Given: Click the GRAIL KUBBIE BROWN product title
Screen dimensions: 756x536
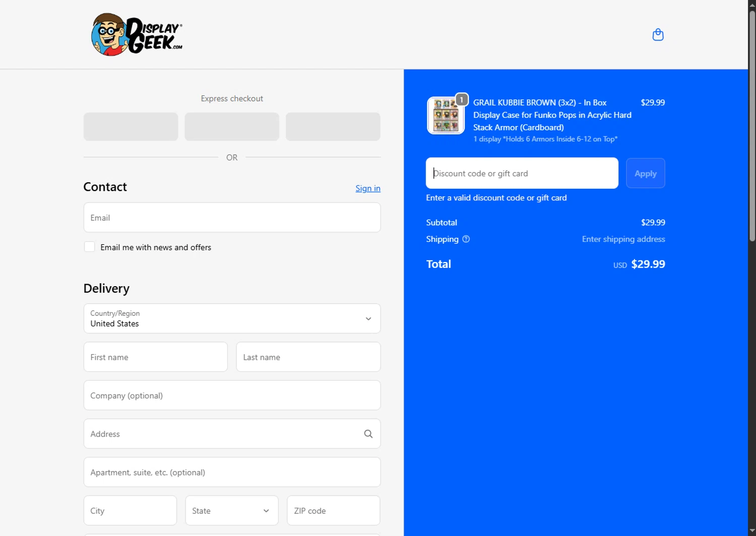Looking at the screenshot, I should pos(552,115).
